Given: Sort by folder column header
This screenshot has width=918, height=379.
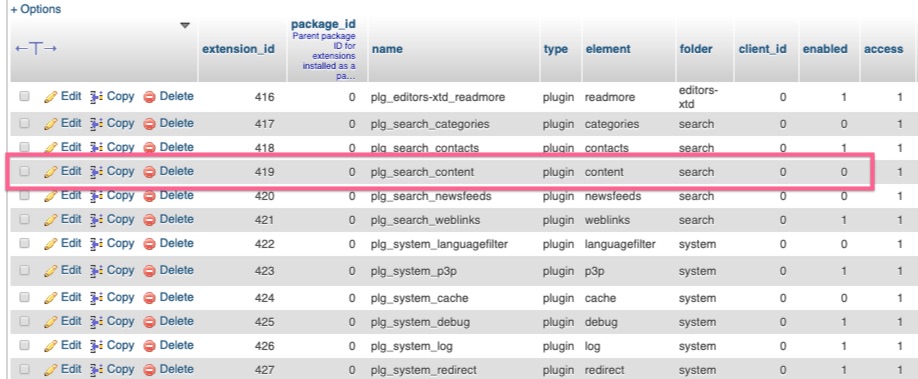Looking at the screenshot, I should pyautogui.click(x=696, y=49).
